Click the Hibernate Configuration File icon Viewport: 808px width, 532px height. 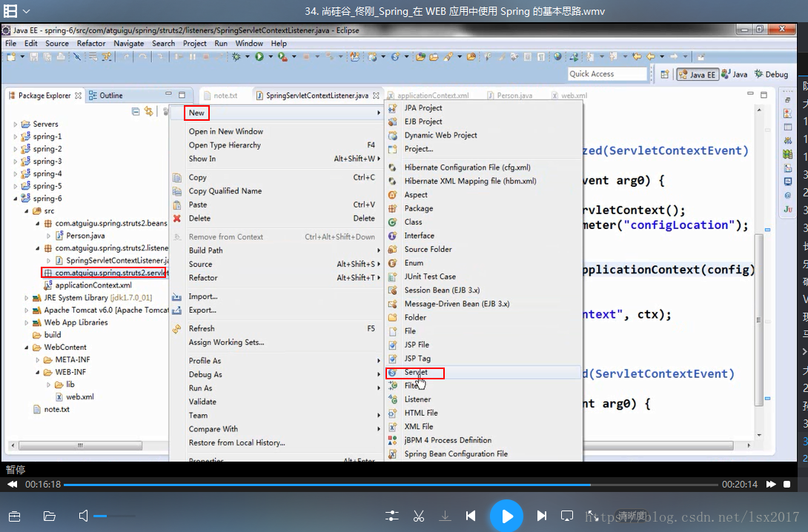click(392, 167)
